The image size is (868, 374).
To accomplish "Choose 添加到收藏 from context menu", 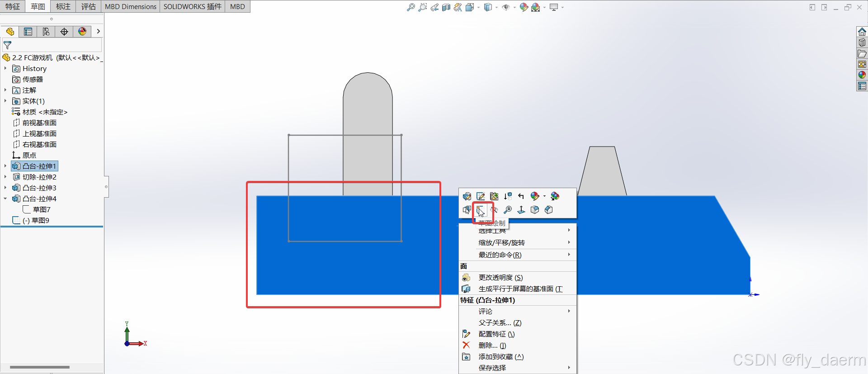I will point(518,357).
